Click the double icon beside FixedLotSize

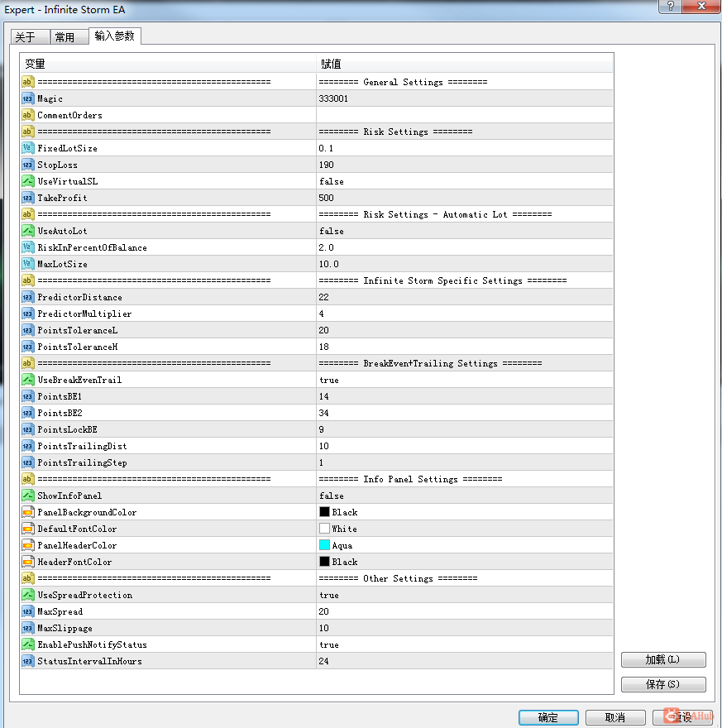click(x=28, y=148)
